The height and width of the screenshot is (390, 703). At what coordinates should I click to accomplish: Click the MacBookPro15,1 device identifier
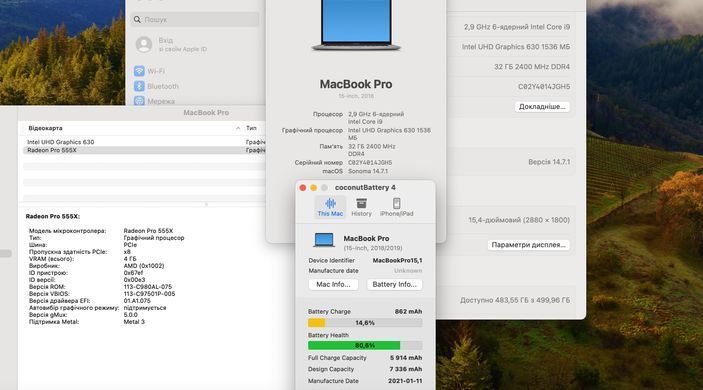point(397,260)
